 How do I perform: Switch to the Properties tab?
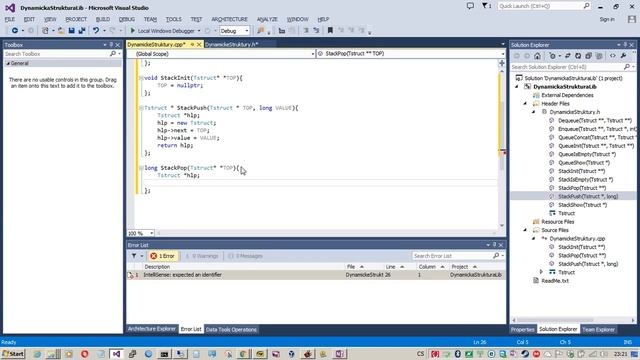pyautogui.click(x=522, y=329)
